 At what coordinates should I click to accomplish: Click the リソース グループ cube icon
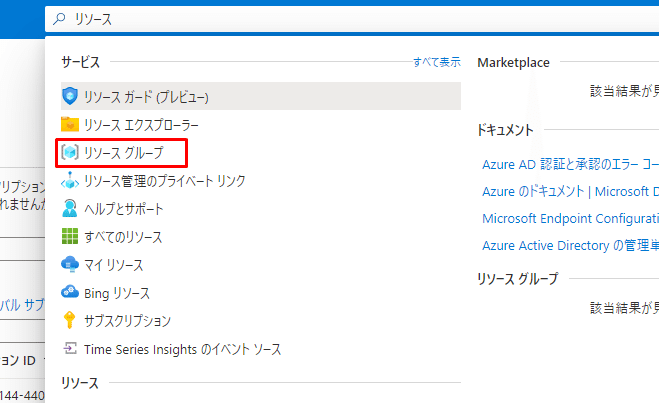point(70,152)
